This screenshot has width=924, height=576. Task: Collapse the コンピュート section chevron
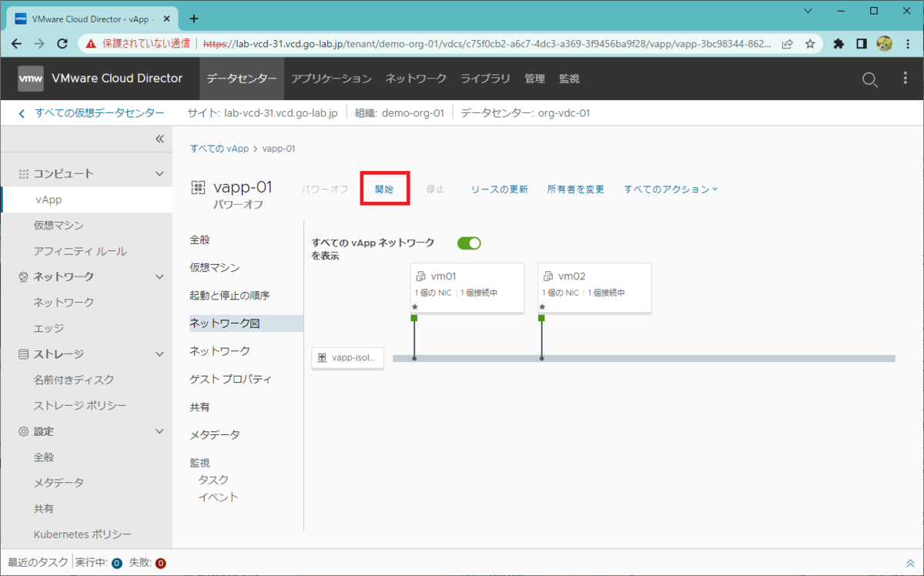pyautogui.click(x=159, y=174)
